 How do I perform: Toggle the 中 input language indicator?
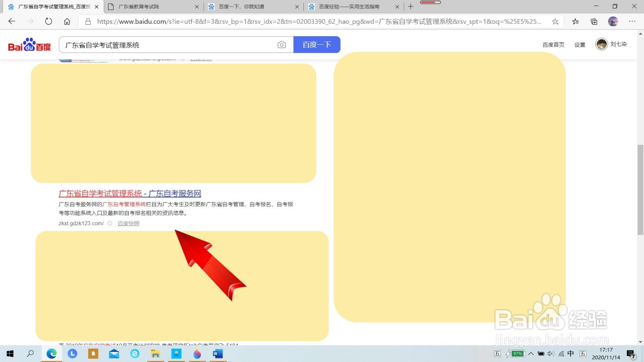pyautogui.click(x=571, y=354)
